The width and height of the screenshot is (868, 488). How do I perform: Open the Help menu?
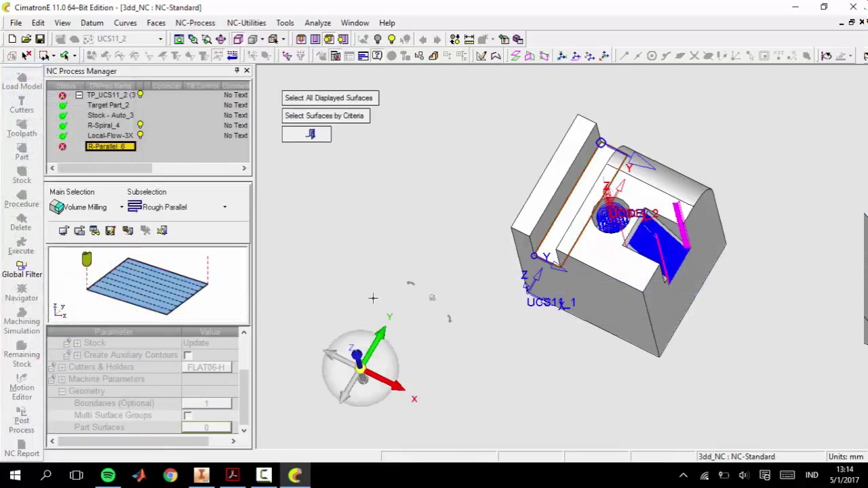[x=387, y=23]
